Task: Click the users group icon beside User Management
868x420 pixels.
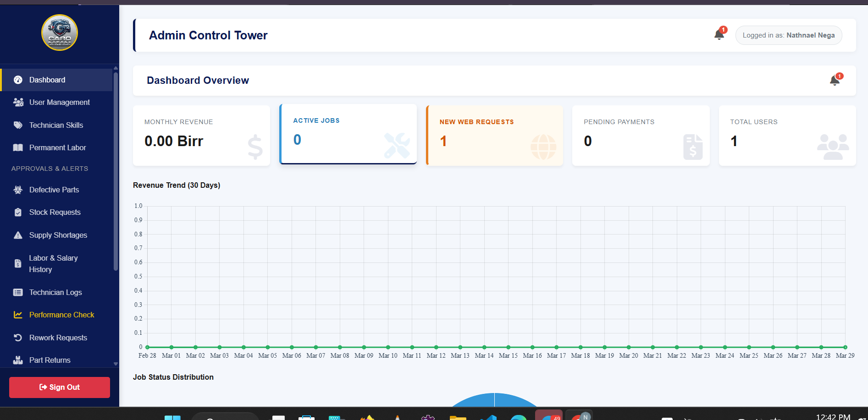Action: (18, 102)
